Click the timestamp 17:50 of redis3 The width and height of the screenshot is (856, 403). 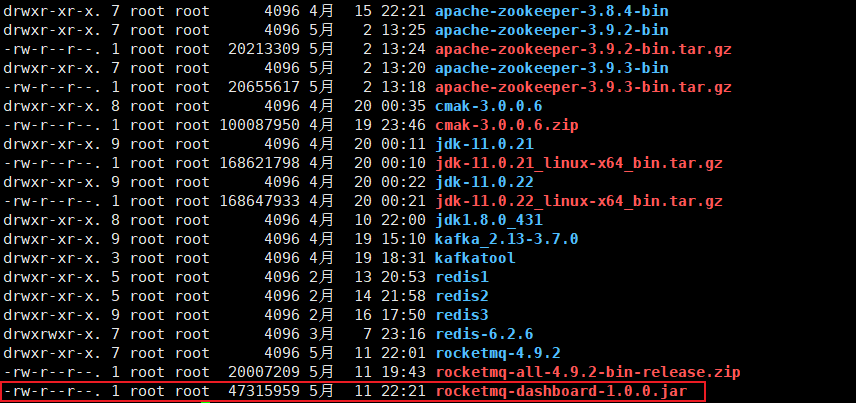[x=403, y=315]
